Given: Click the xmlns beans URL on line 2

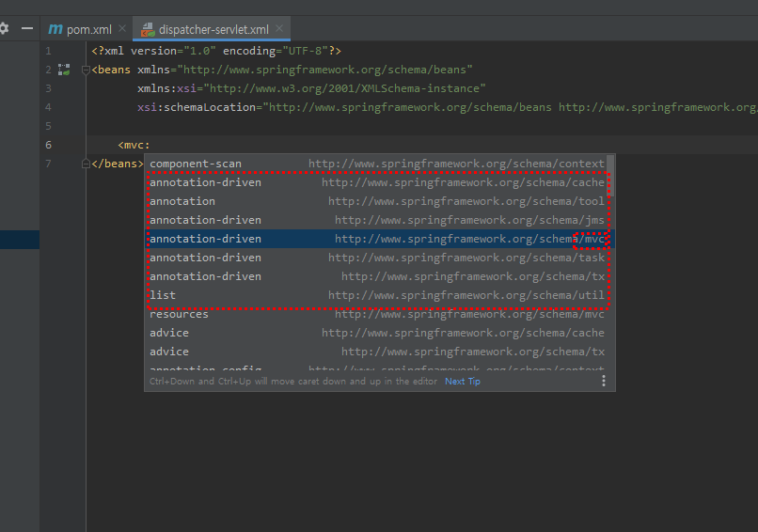Looking at the screenshot, I should coord(324,70).
